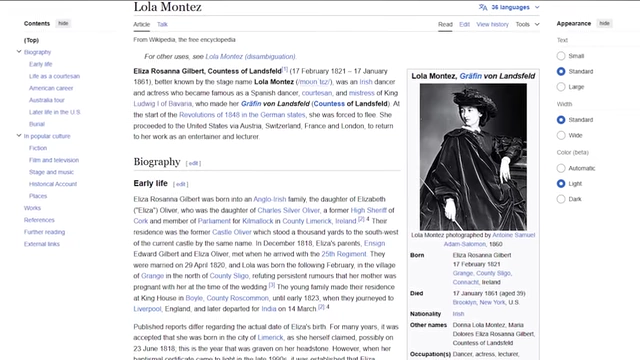Switch to the Article tab
The width and height of the screenshot is (640, 360).
(142, 24)
